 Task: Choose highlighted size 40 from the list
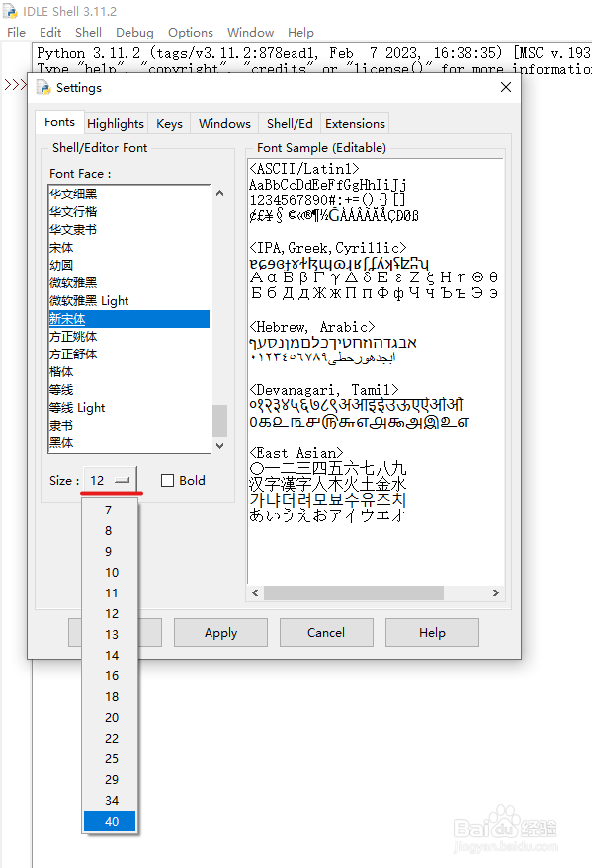110,822
